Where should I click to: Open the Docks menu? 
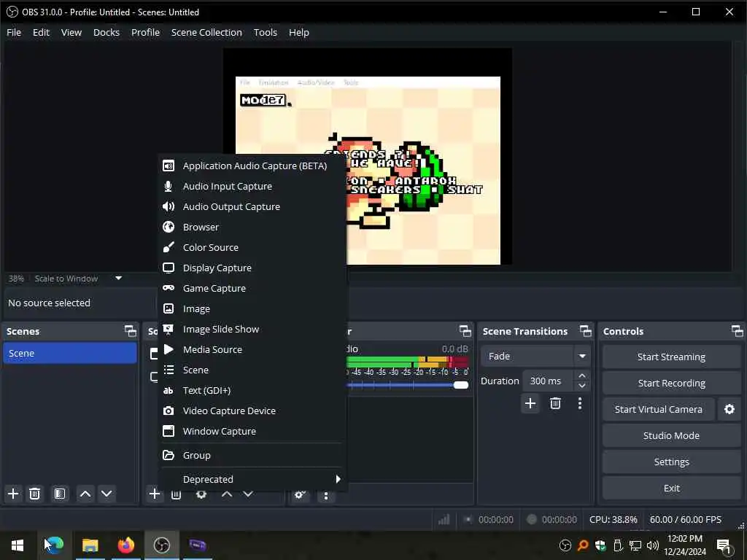coord(107,32)
